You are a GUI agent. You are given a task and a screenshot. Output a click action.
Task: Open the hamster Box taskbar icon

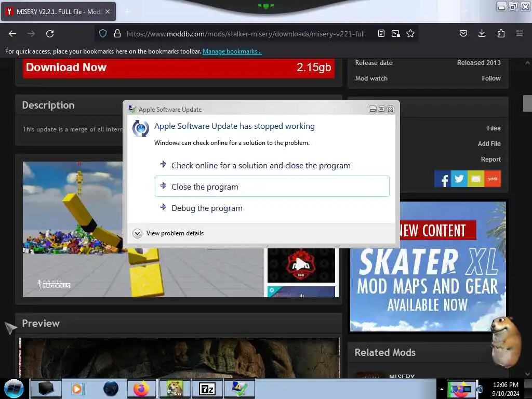175,389
